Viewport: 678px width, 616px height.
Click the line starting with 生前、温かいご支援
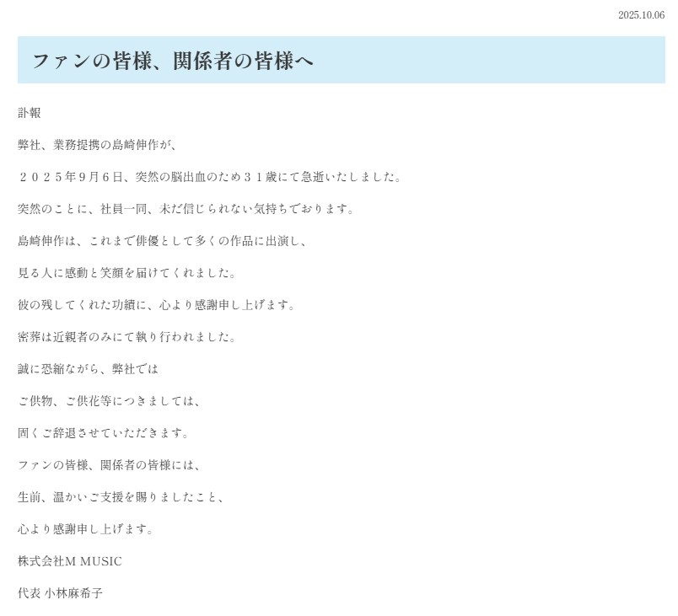[x=121, y=497]
